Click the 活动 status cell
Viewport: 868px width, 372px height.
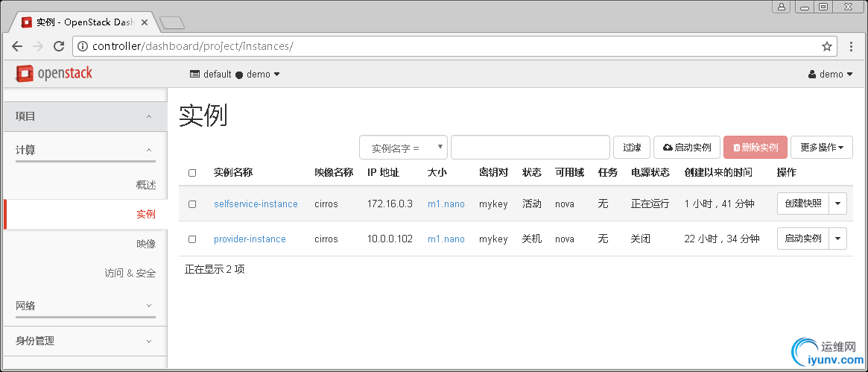[531, 204]
